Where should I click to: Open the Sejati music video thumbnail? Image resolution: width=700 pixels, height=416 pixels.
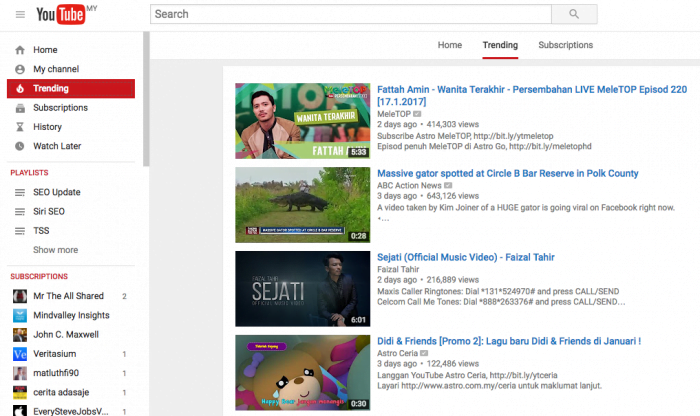303,289
